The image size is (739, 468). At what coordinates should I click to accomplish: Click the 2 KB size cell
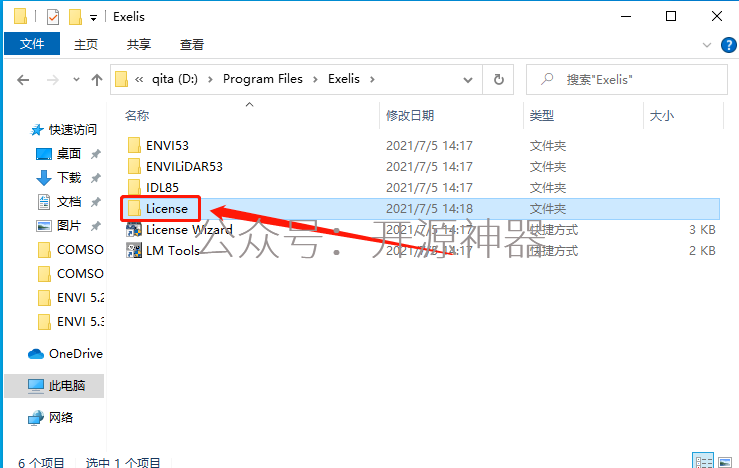(702, 251)
